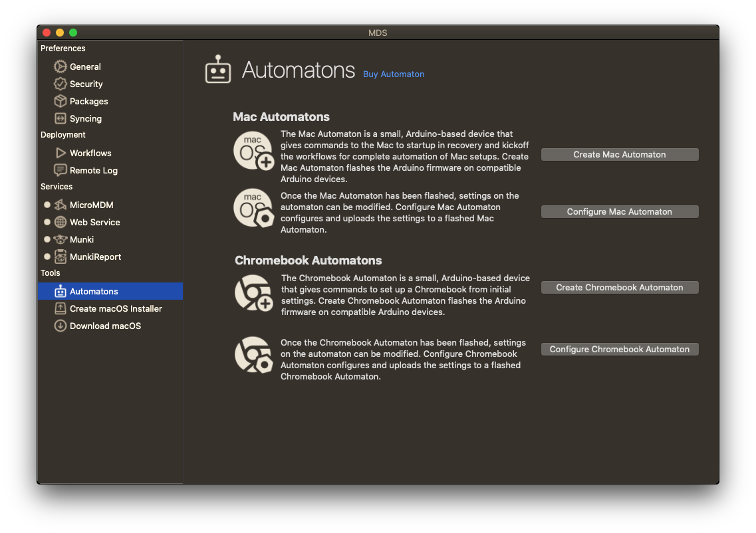
Task: Click the Workflows play triangle icon
Action: [x=61, y=153]
